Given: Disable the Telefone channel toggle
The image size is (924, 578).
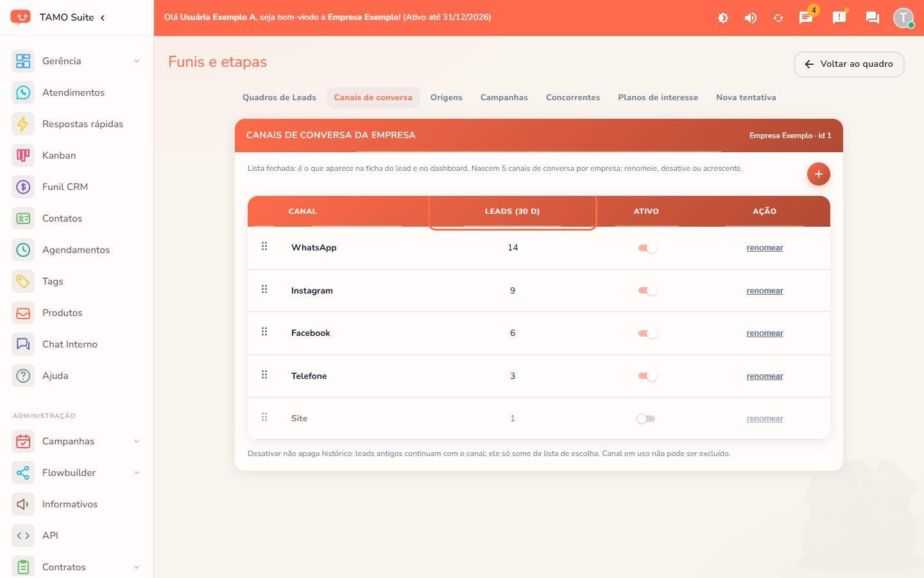Looking at the screenshot, I should [x=647, y=376].
